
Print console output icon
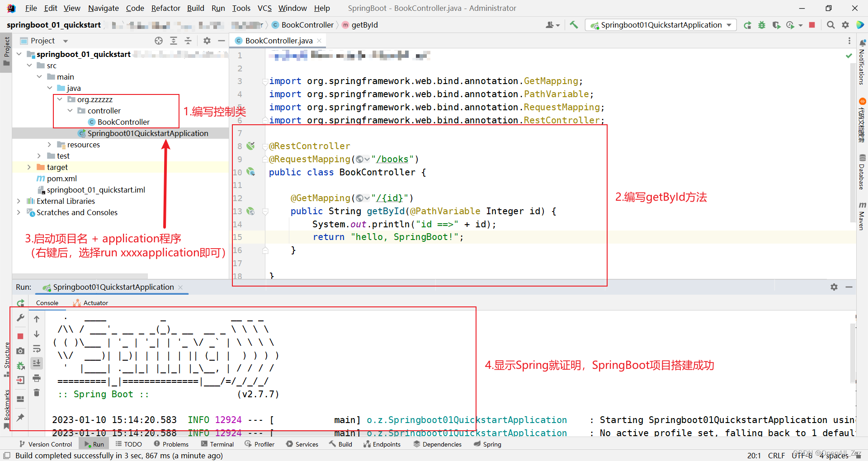tap(37, 378)
